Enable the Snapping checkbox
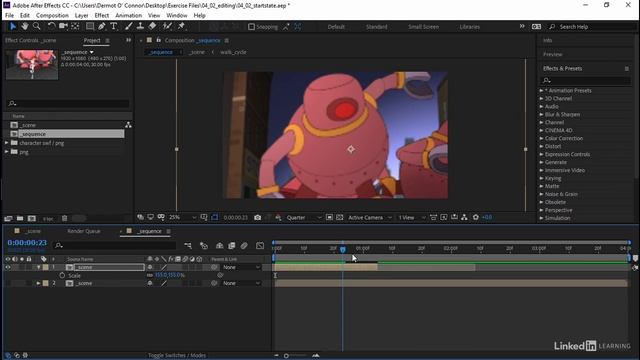Viewport: 640px width, 360px height. click(251, 27)
